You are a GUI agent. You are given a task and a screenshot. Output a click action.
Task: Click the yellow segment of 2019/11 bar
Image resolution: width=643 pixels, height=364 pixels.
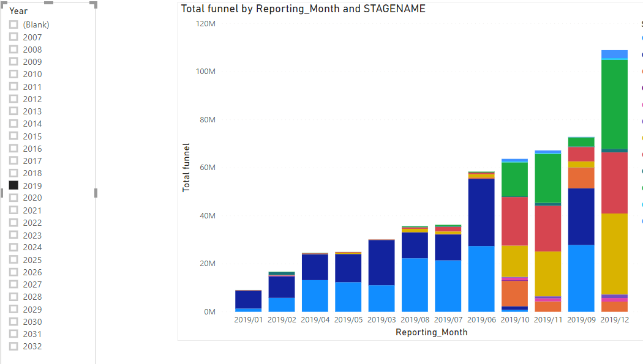point(548,274)
